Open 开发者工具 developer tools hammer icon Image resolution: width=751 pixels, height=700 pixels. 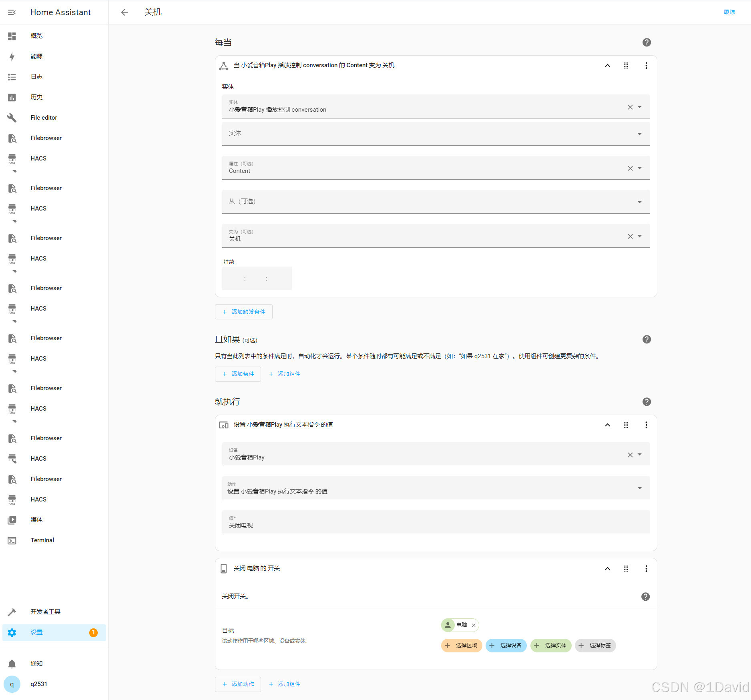pyautogui.click(x=12, y=612)
